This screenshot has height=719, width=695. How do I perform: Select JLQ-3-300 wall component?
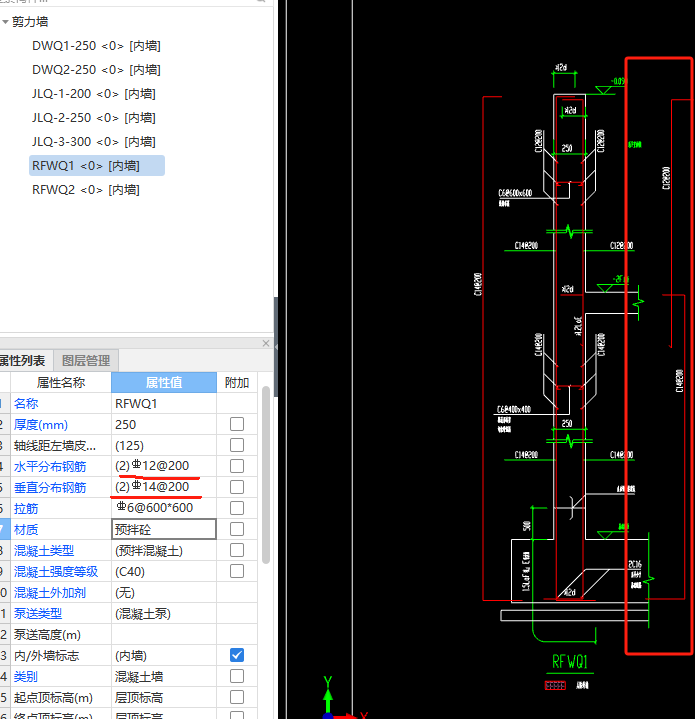pyautogui.click(x=94, y=142)
